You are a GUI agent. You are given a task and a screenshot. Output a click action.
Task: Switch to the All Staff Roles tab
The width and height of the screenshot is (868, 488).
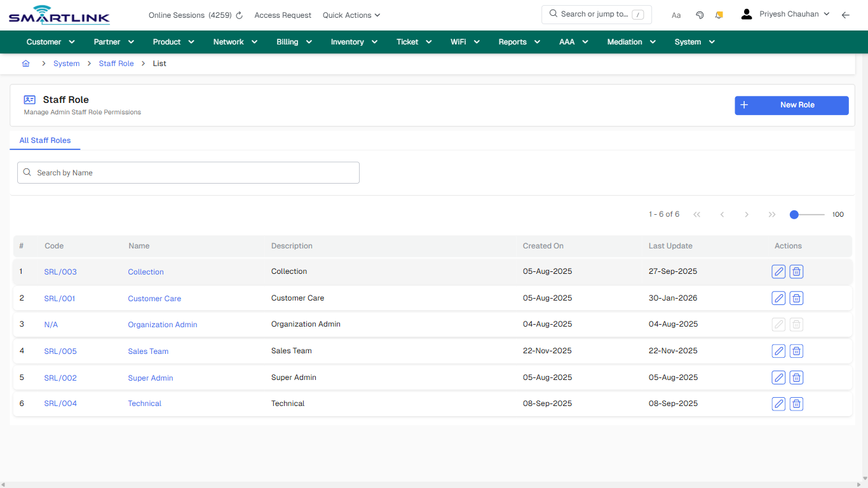pyautogui.click(x=44, y=140)
